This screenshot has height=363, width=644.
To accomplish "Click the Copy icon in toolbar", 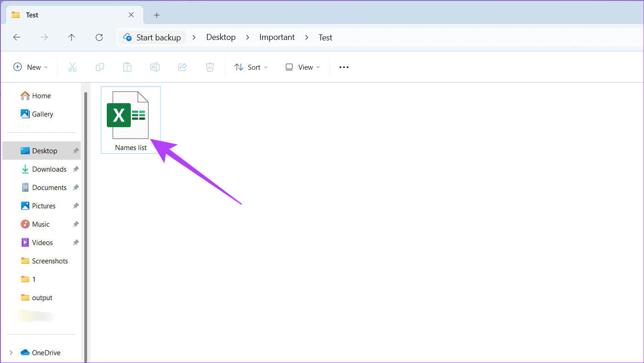I will click(x=99, y=67).
